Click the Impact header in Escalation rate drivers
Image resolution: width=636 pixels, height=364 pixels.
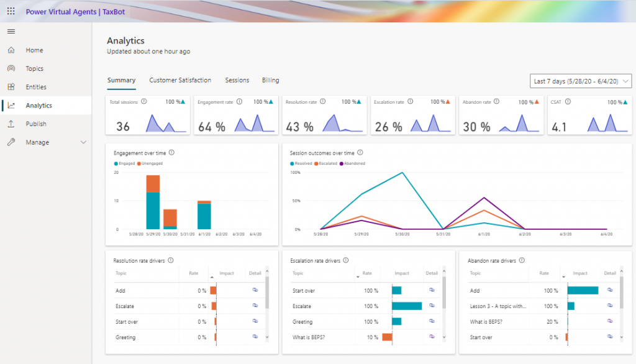coord(402,273)
